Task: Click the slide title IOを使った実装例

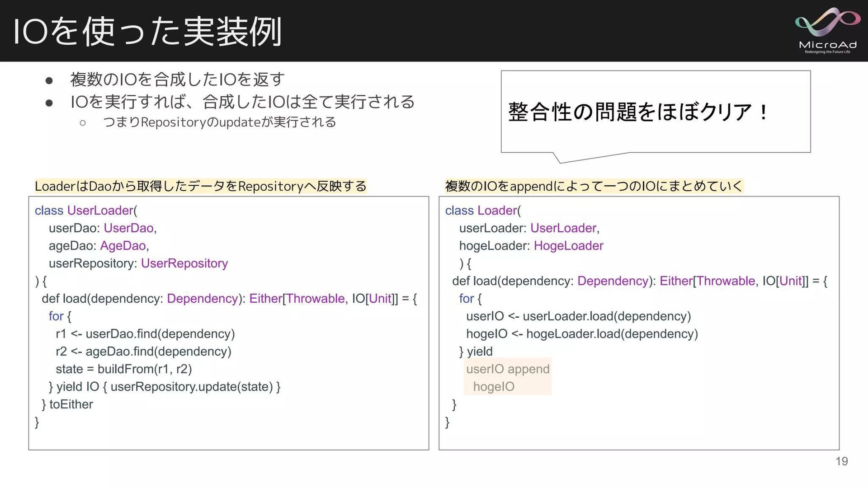Action: (x=148, y=32)
